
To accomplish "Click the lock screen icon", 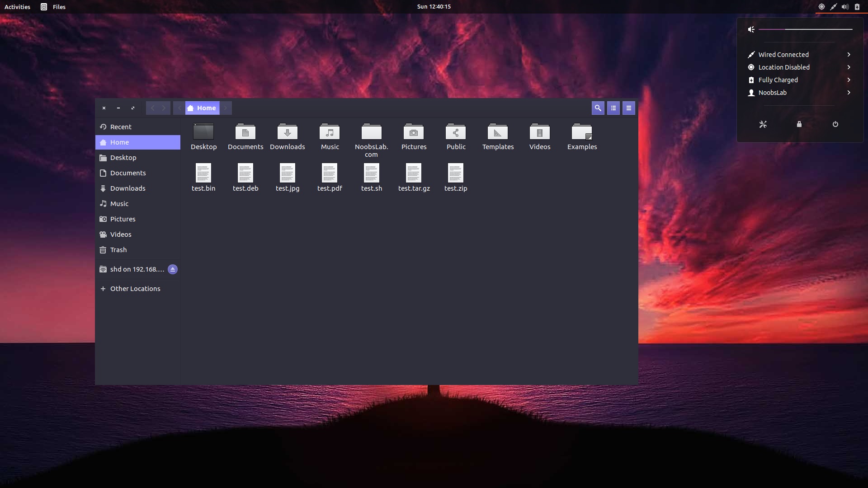I will coord(799,124).
